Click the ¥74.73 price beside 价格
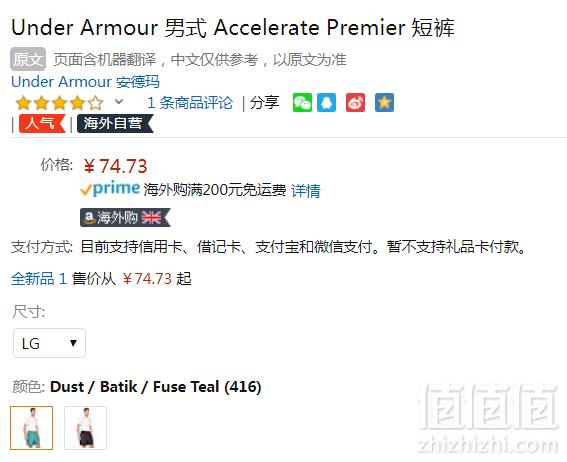 [x=115, y=166]
